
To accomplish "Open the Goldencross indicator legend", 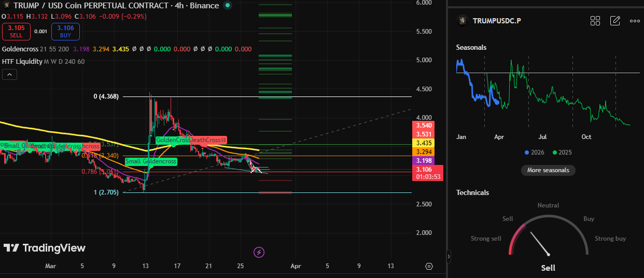I will [x=20, y=49].
